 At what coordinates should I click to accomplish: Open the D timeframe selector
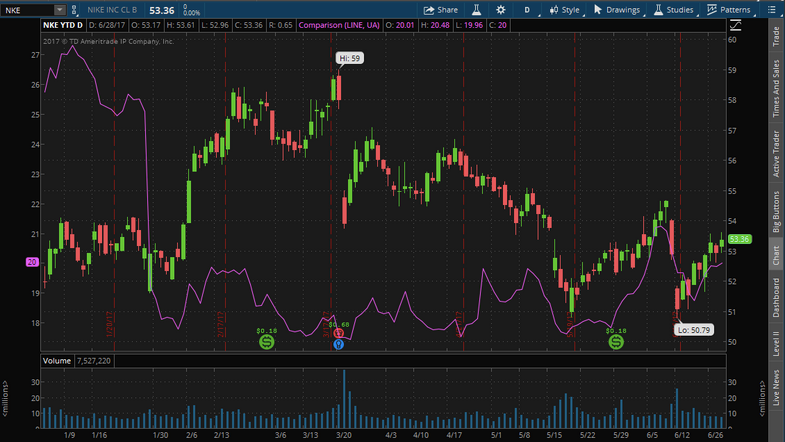pyautogui.click(x=527, y=10)
